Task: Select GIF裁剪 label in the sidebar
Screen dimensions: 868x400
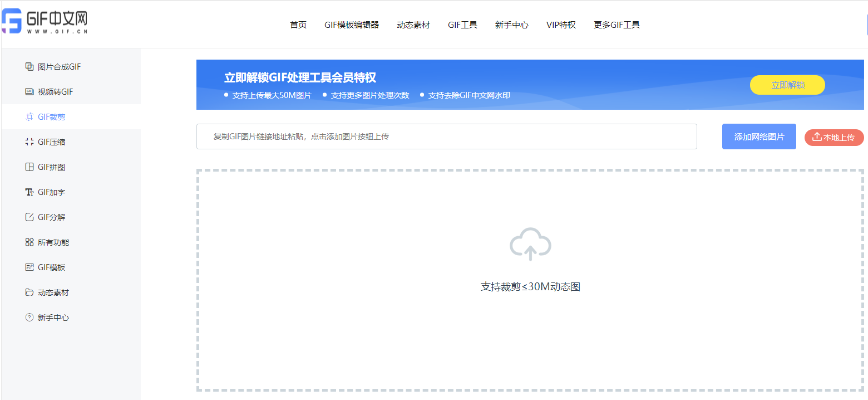Action: [x=51, y=117]
